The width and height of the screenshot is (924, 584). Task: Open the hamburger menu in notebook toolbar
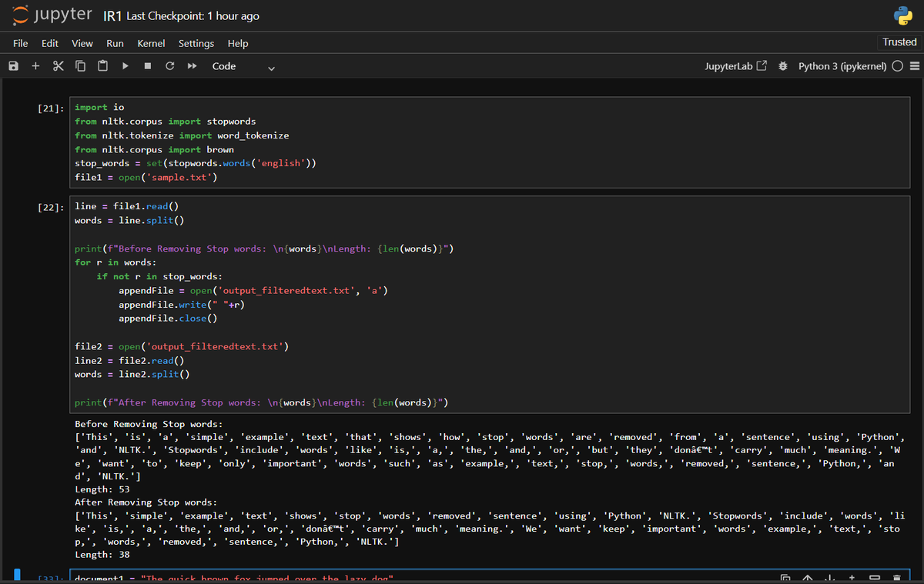point(915,66)
